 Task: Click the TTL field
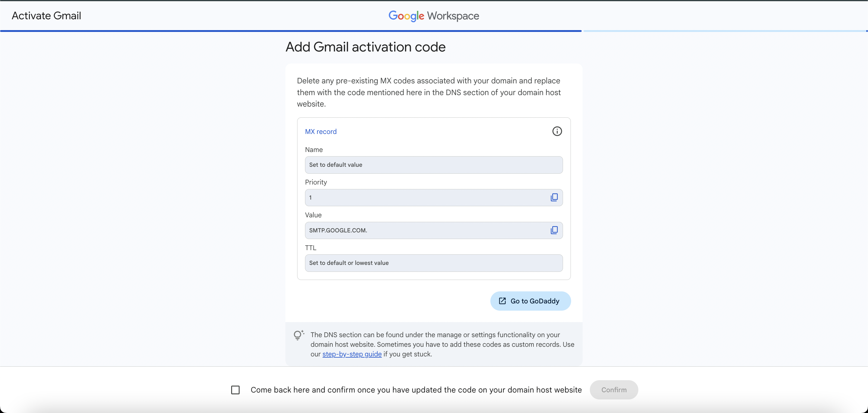(433, 263)
